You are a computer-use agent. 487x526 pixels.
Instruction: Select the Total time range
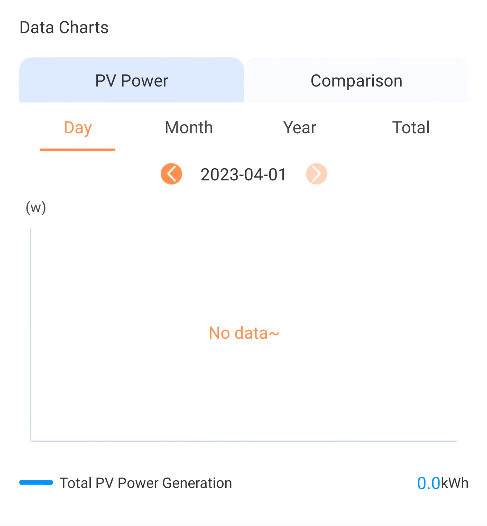click(x=411, y=127)
